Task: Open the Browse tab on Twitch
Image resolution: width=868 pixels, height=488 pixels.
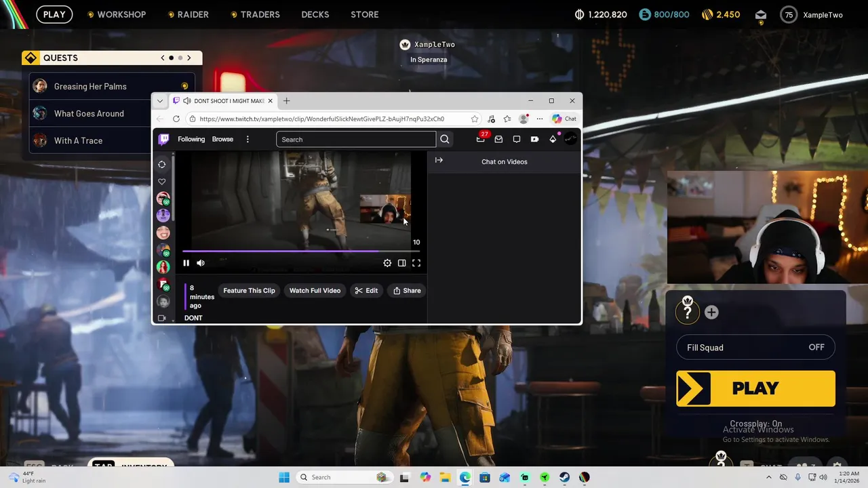Action: (222, 139)
